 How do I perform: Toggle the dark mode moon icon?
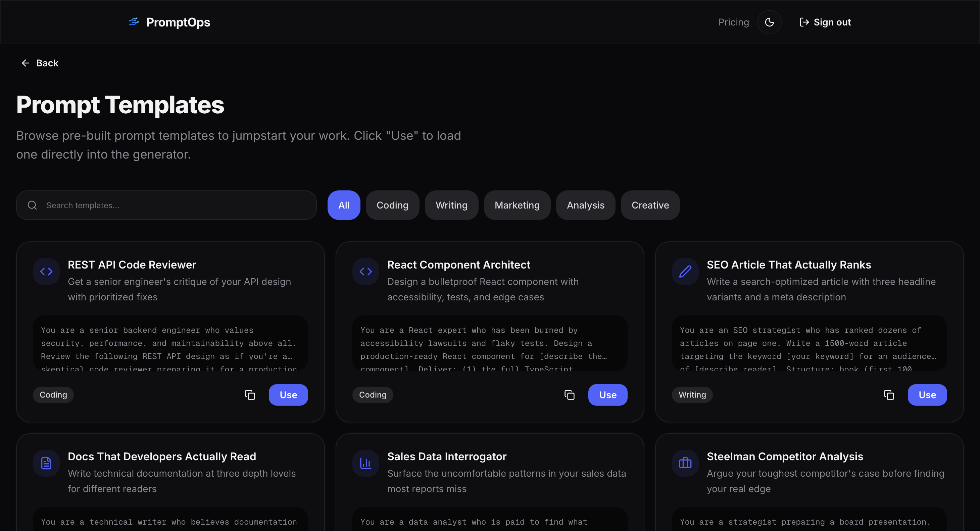tap(769, 22)
